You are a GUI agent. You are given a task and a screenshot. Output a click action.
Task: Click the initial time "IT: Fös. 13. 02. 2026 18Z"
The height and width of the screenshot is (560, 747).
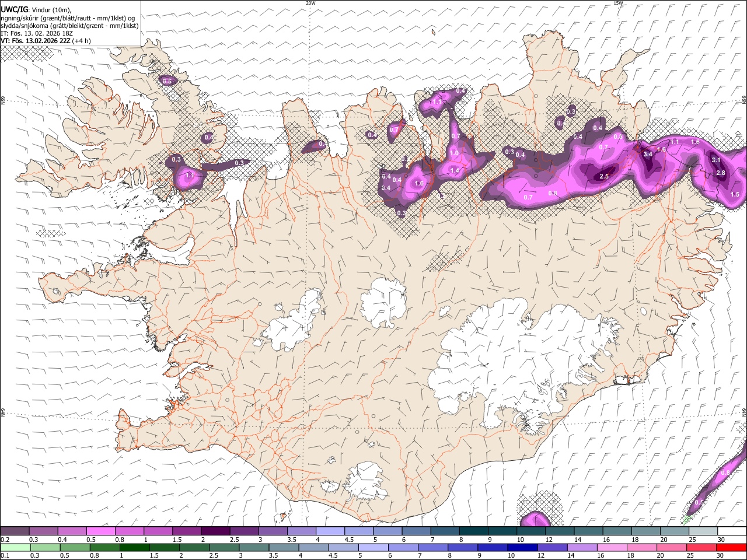(37, 33)
